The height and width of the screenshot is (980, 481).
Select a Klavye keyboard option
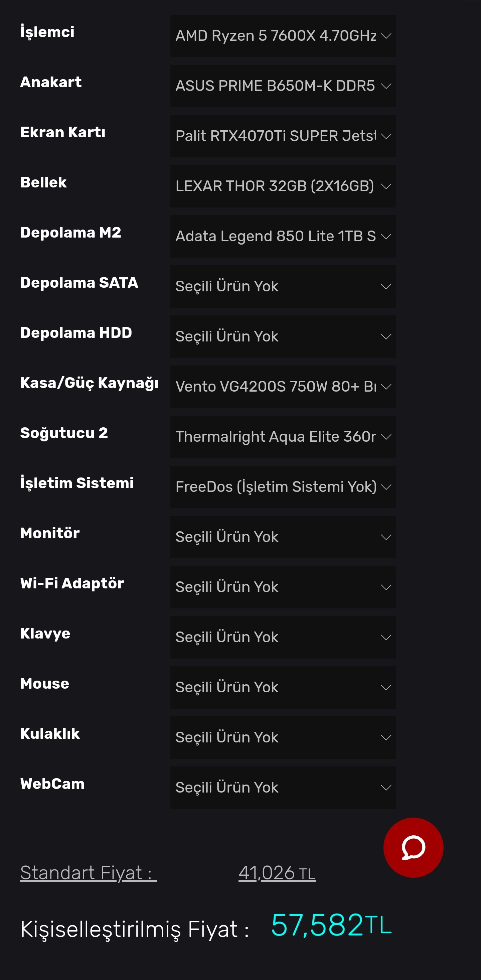(x=283, y=637)
